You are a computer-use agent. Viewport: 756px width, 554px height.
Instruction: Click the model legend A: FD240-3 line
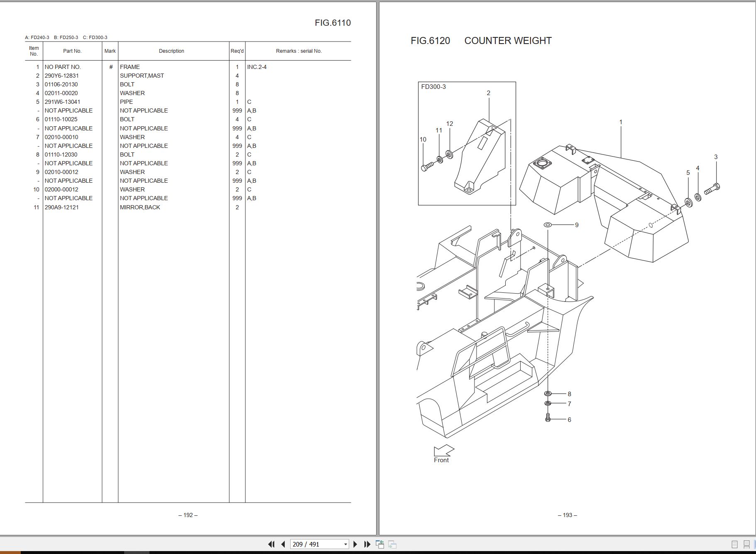[66, 37]
